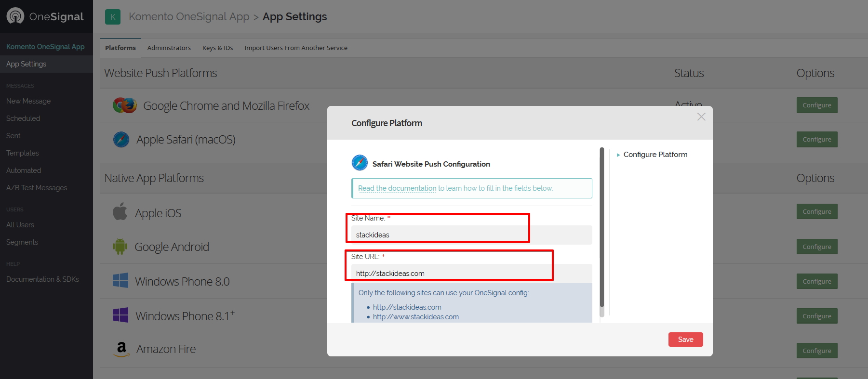
Task: Click the Site Name input field
Action: click(x=471, y=235)
